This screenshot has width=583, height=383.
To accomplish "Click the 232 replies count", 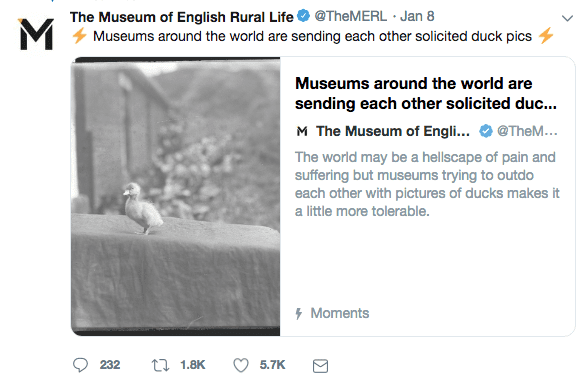I will click(x=110, y=365).
